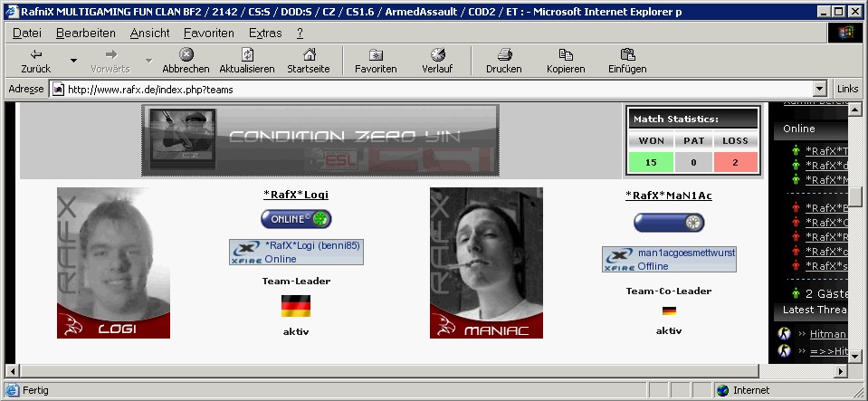
Task: Click the MANIAC player photo
Action: 487,263
